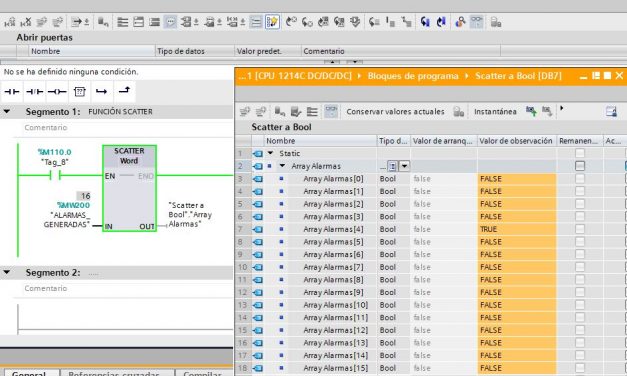Load snapshots as actual values icon
The image size is (627, 376).
(x=531, y=111)
